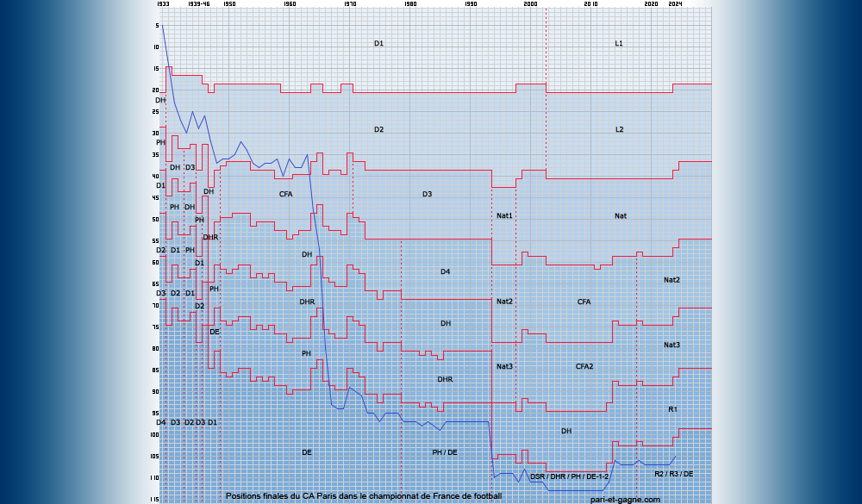Image resolution: width=862 pixels, height=504 pixels.
Task: Select the 1980 year label
Action: 410,3
